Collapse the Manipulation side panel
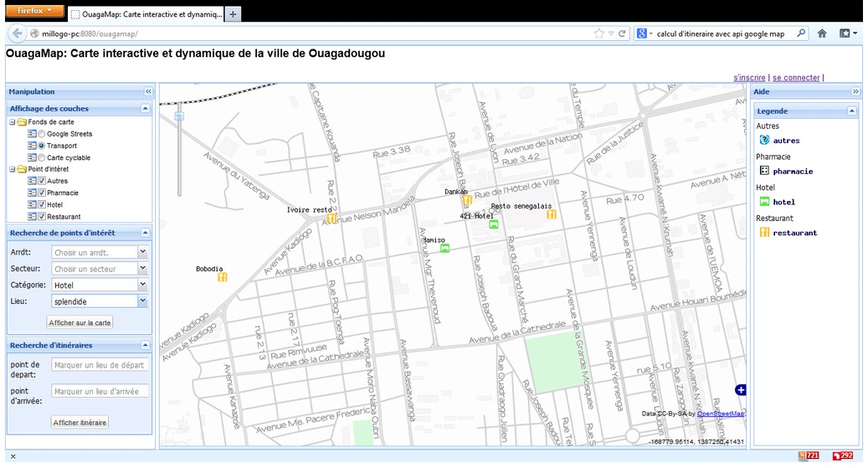 pyautogui.click(x=148, y=91)
